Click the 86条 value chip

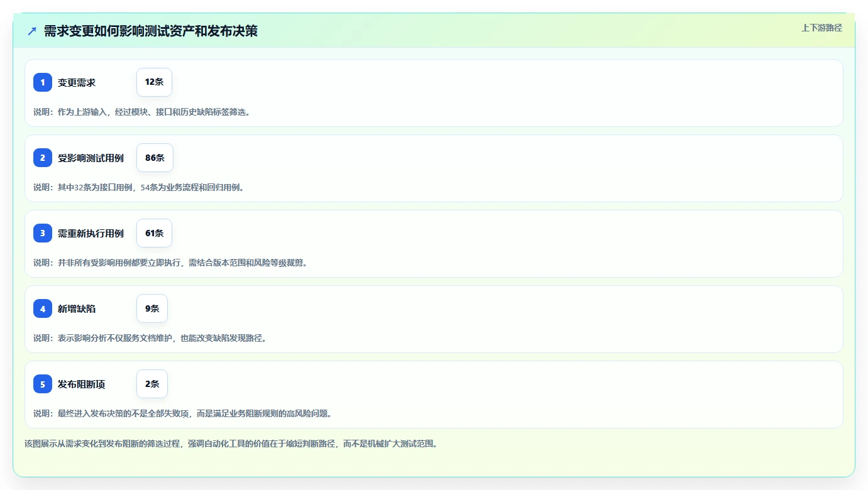(155, 158)
